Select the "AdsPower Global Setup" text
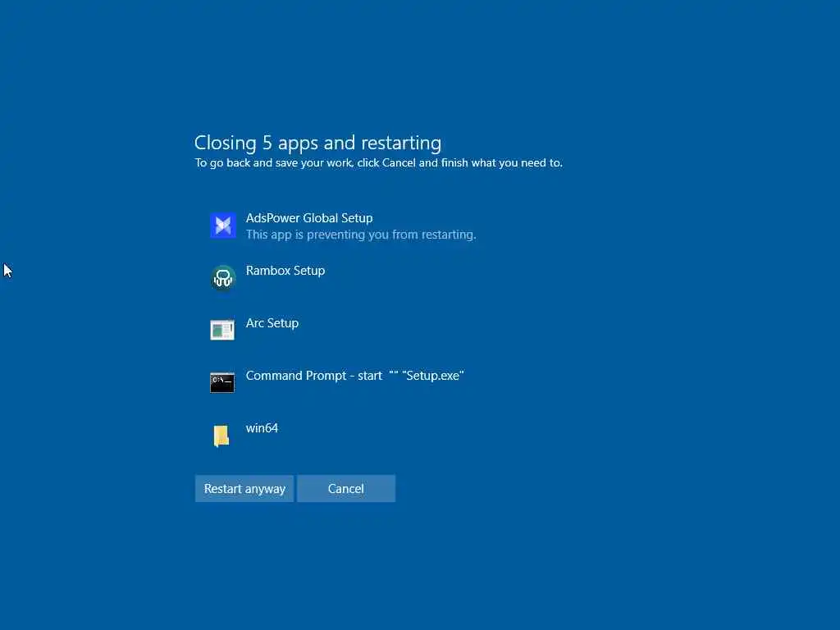 tap(309, 218)
